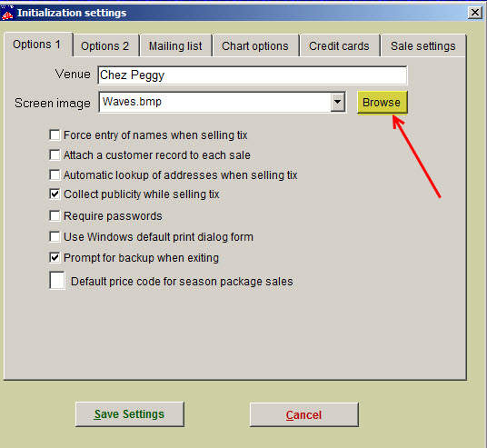The image size is (487, 448).
Task: Click into the Venue text field
Action: [x=253, y=75]
